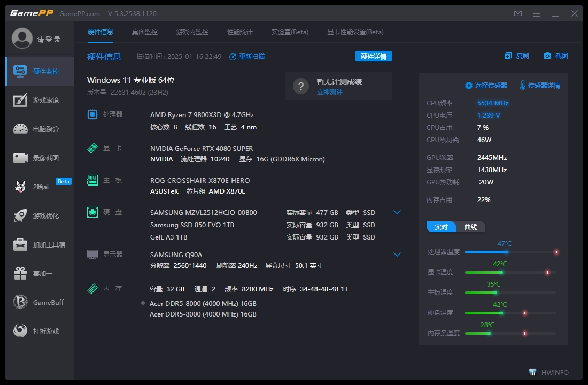Click CPU频率 value 5534 MHz

493,103
